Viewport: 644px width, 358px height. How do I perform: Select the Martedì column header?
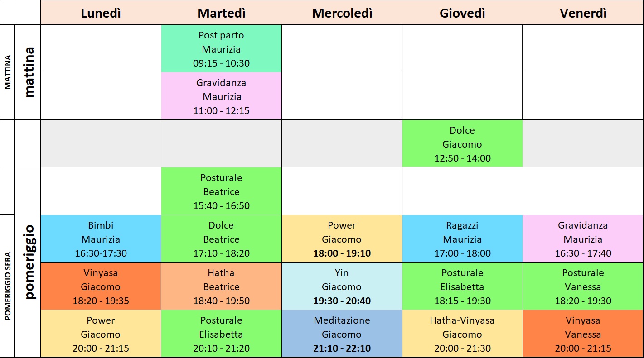point(221,13)
